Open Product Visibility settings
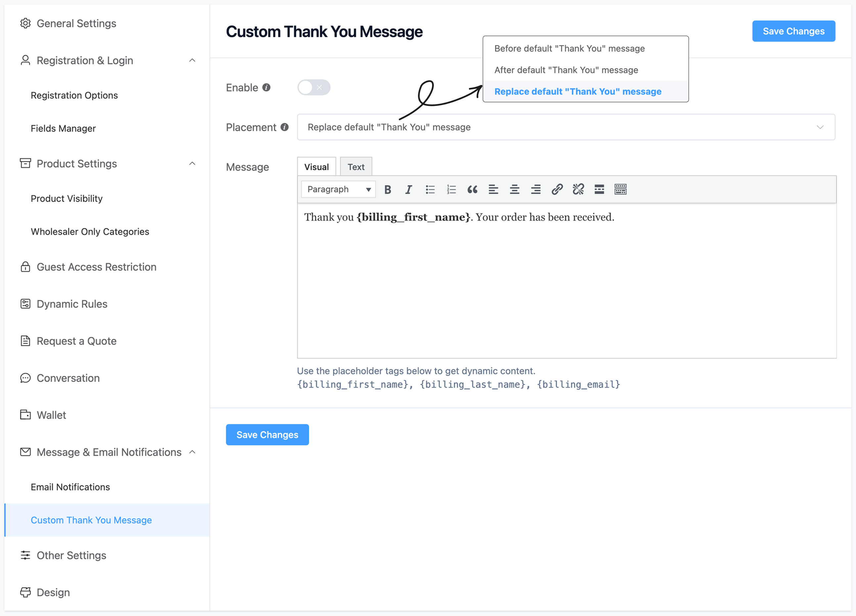This screenshot has width=856, height=616. tap(67, 198)
